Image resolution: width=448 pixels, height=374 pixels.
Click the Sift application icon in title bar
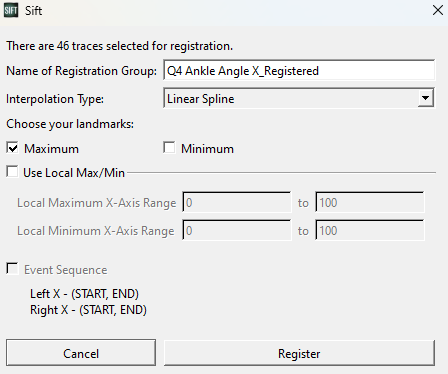tap(11, 11)
